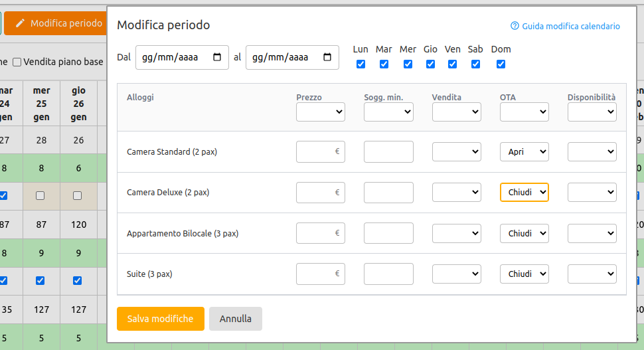The height and width of the screenshot is (350, 644).
Task: Click the Modifica periodo orange button
Action: pyautogui.click(x=57, y=23)
